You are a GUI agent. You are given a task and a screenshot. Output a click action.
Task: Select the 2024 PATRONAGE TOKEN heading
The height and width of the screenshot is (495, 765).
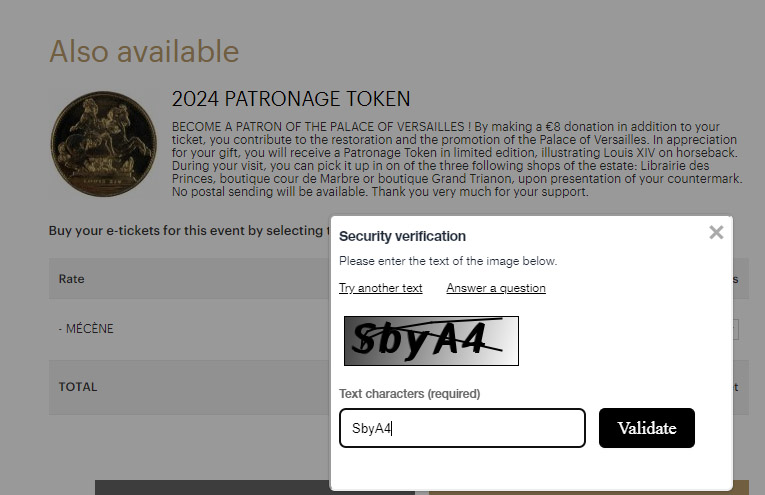pos(291,99)
